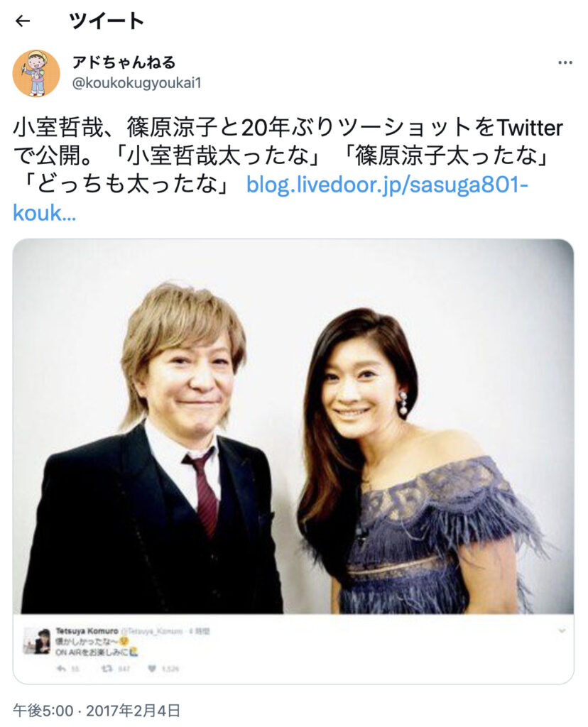
Task: Go back using the left arrow
Action: tap(22, 21)
